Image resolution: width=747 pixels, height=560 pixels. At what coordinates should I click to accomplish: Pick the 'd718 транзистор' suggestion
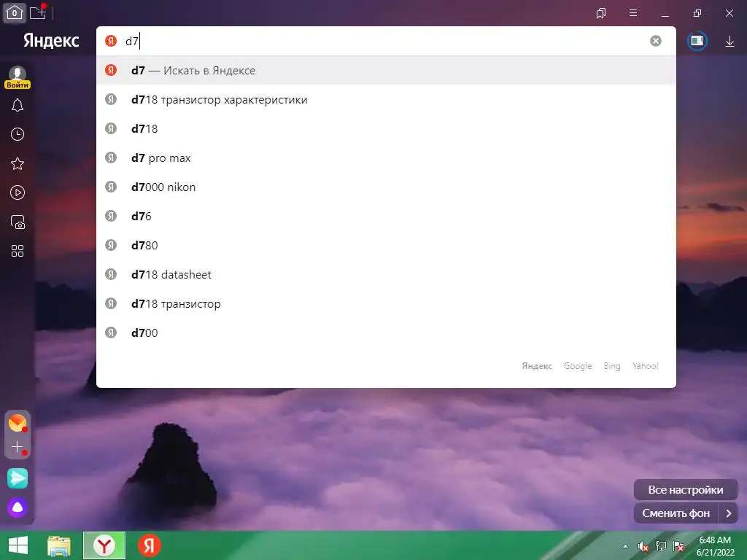[x=386, y=304]
